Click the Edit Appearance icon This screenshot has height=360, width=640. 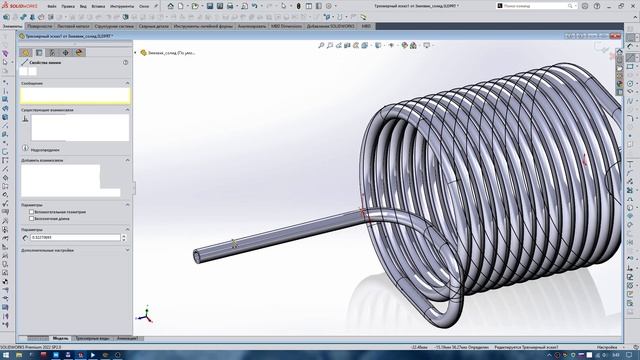(x=404, y=45)
